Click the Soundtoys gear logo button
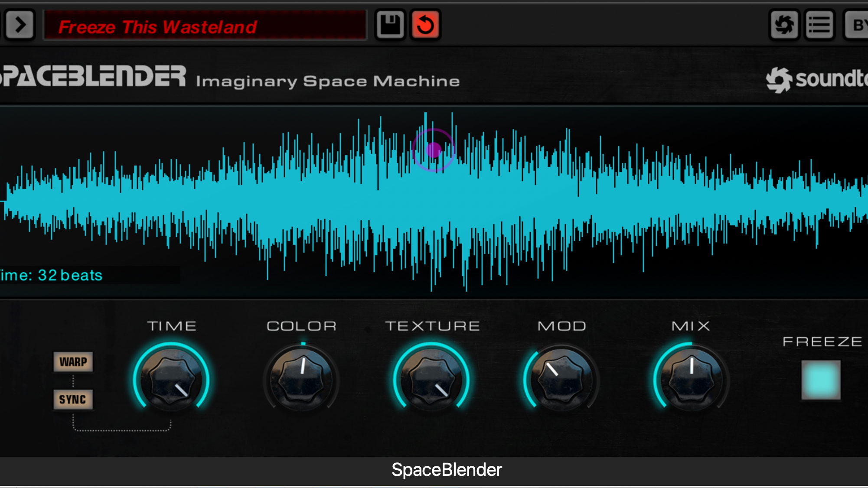Viewport: 868px width, 488px height. pos(784,25)
